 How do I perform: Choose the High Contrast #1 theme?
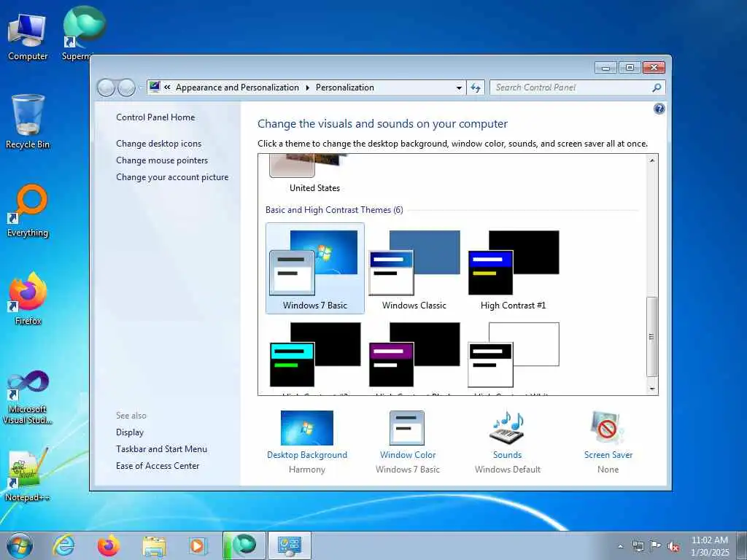pos(513,268)
